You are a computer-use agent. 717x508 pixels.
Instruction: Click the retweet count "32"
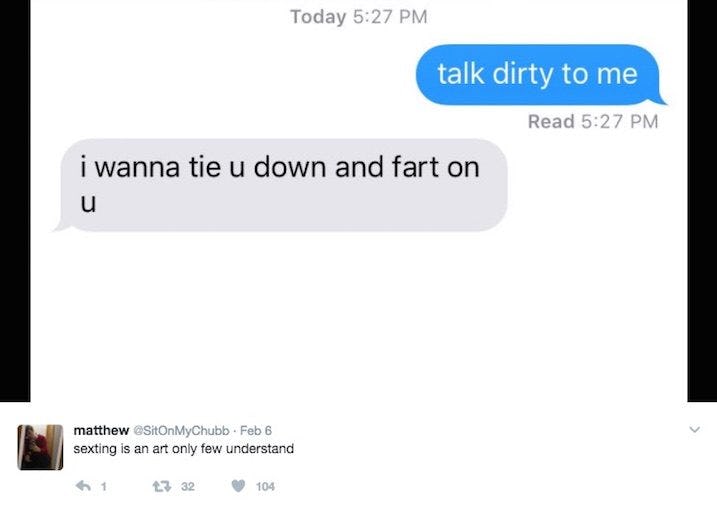coord(188,487)
